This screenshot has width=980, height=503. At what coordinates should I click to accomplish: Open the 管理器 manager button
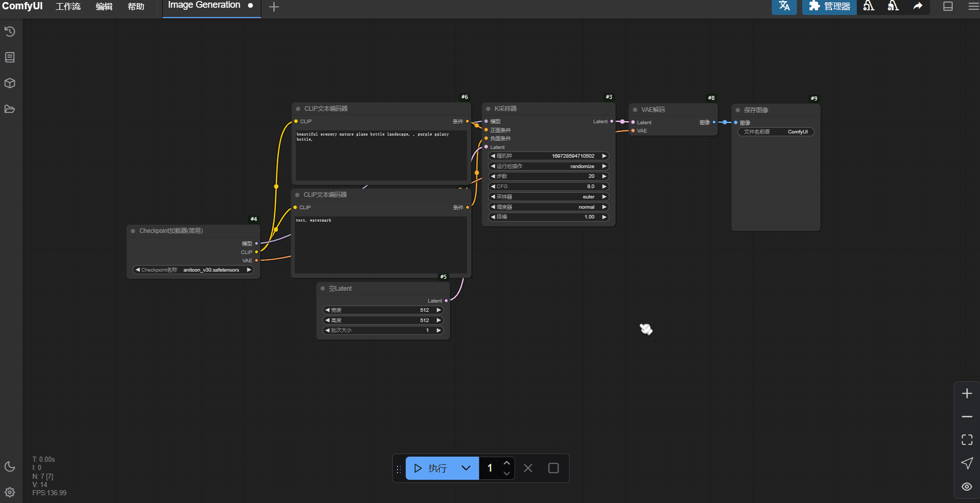pyautogui.click(x=829, y=6)
